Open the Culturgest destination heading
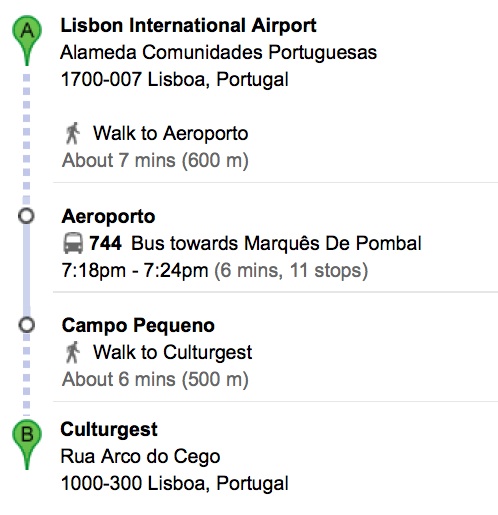Viewport: 498px width, 515px height. pos(109,430)
